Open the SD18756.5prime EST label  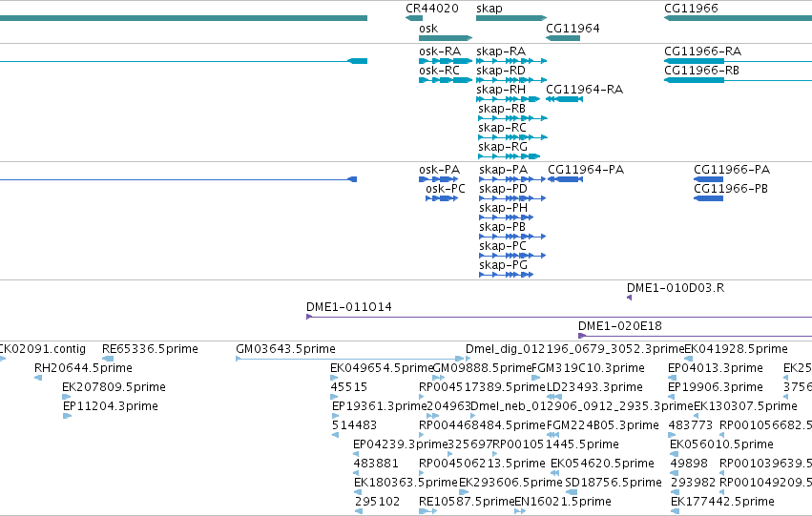tap(614, 483)
